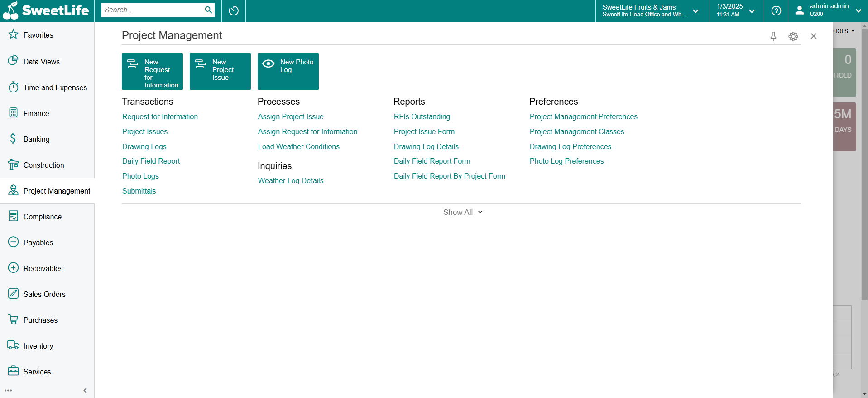The image size is (868, 398).
Task: Click the Inventory truck icon
Action: click(13, 345)
